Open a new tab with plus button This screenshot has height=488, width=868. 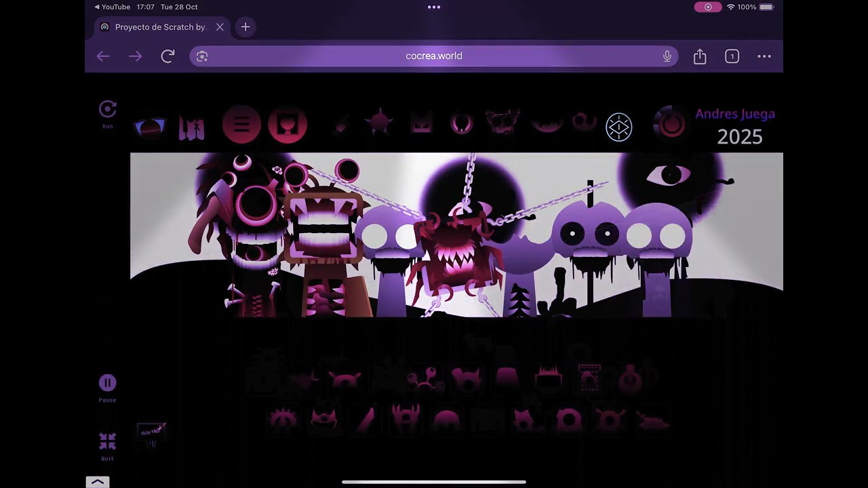(245, 27)
